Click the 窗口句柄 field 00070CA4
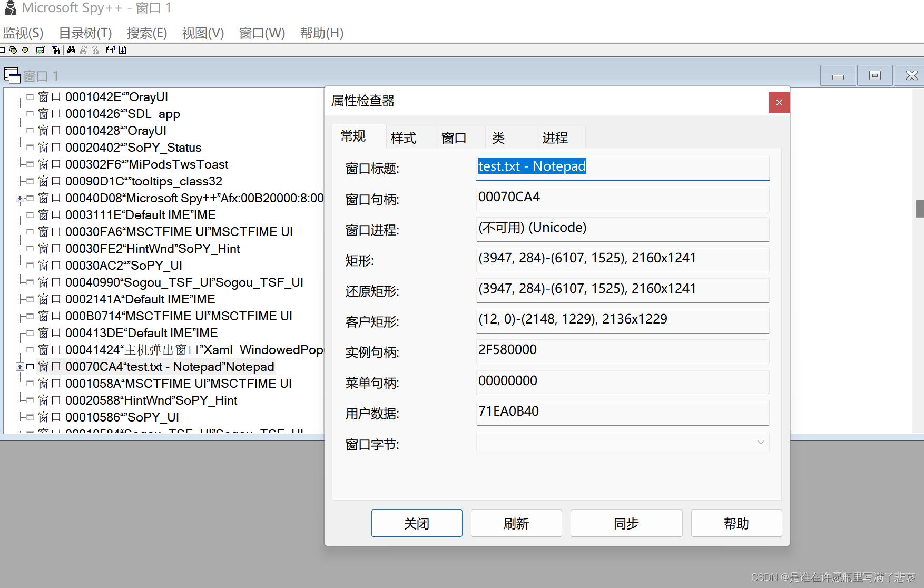 click(623, 198)
